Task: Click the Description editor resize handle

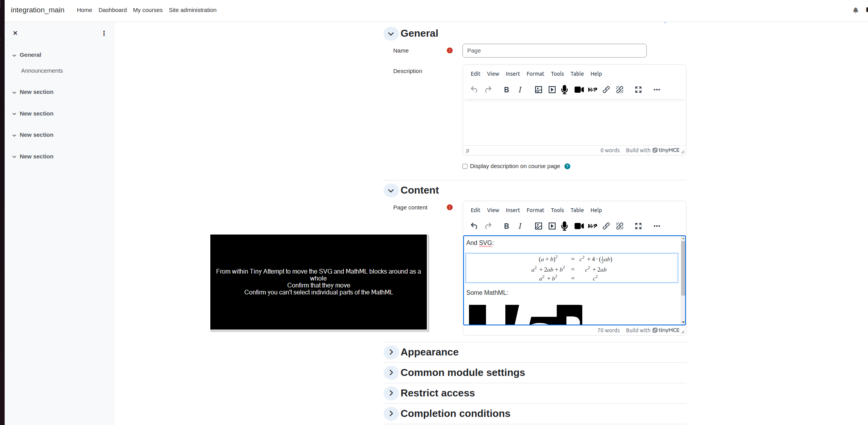Action: (x=683, y=151)
